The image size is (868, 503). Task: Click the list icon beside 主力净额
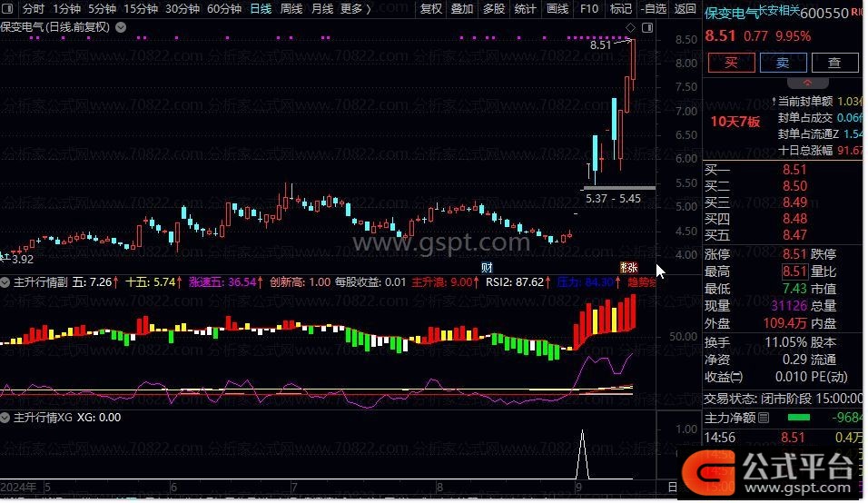tap(763, 419)
